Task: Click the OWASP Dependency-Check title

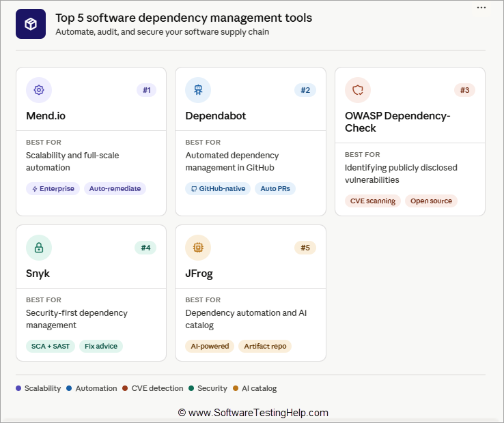Action: point(397,121)
